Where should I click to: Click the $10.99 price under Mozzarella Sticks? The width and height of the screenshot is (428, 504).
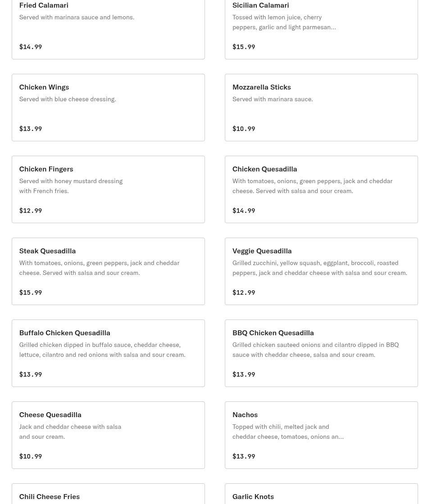click(244, 129)
